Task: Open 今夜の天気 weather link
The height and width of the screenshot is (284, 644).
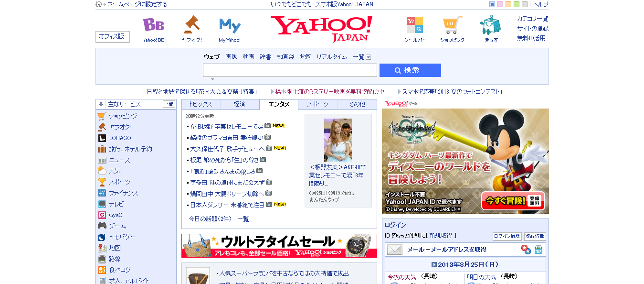Action: (x=401, y=277)
